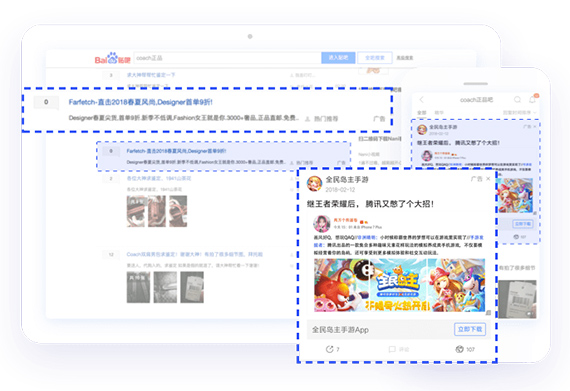Click the 全吧搜索 button

375,58
